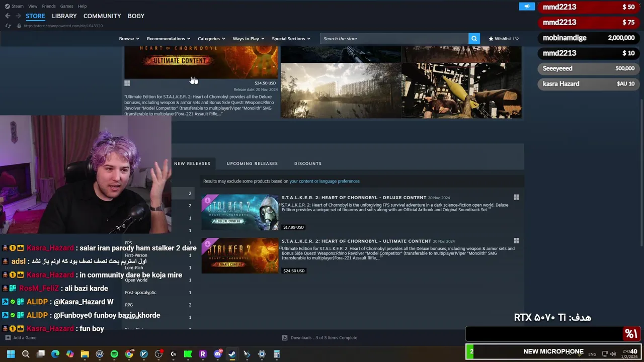Open Google Chrome from the taskbar

click(129, 354)
